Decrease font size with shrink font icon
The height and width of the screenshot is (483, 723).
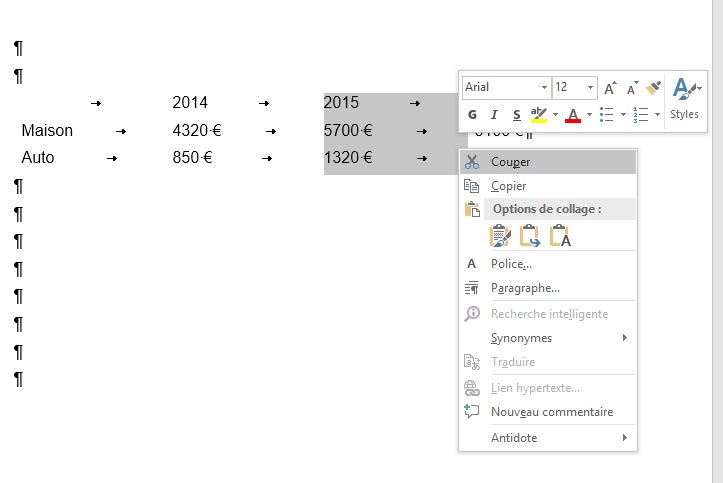632,88
